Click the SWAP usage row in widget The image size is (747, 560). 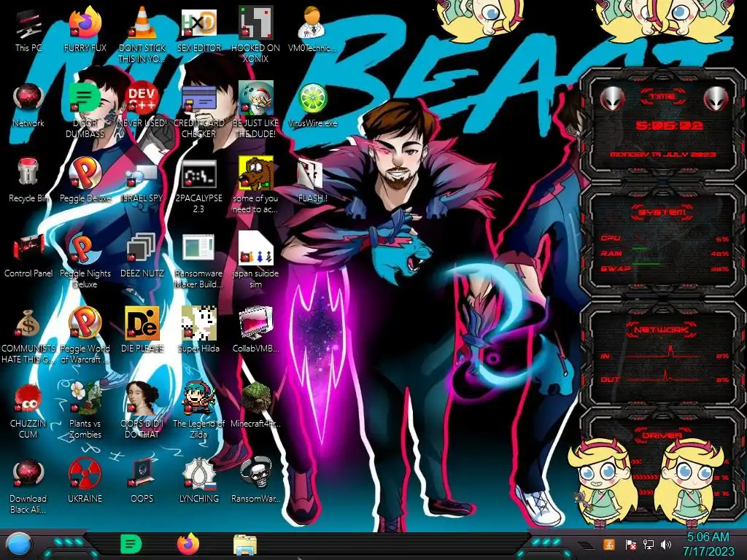[665, 268]
